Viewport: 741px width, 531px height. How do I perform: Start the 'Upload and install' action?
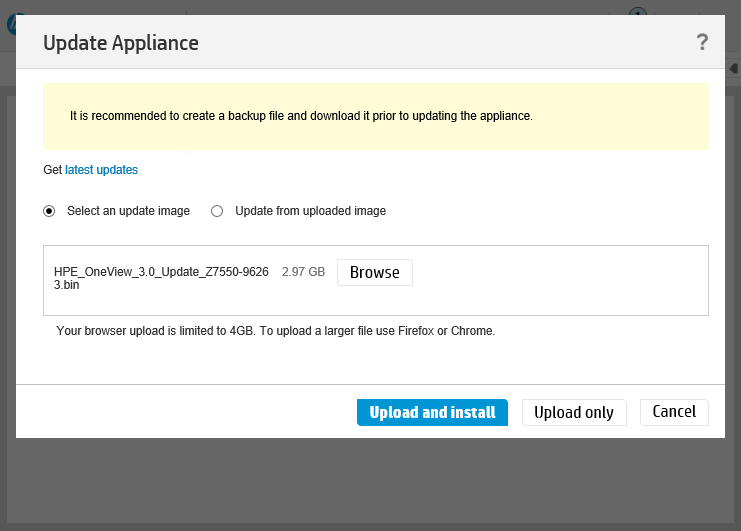click(x=432, y=412)
